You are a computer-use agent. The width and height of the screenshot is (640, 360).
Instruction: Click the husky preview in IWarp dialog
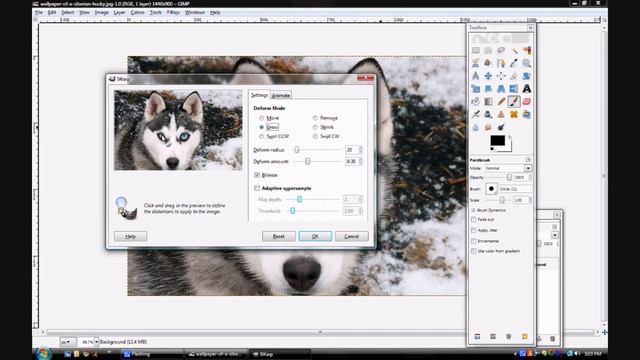point(178,130)
